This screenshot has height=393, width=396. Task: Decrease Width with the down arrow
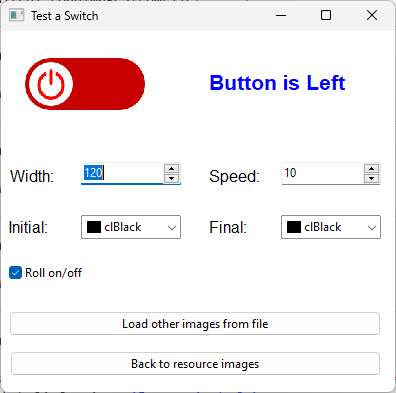(172, 178)
